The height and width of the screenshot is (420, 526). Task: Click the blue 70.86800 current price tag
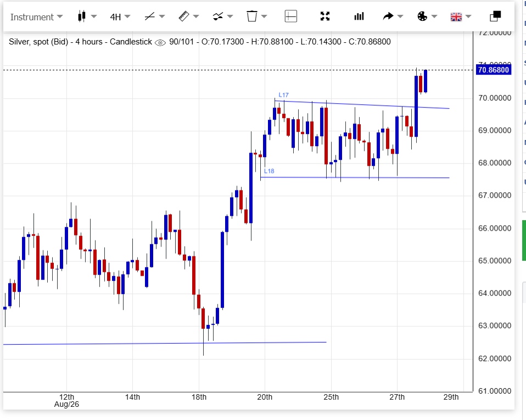tap(494, 70)
